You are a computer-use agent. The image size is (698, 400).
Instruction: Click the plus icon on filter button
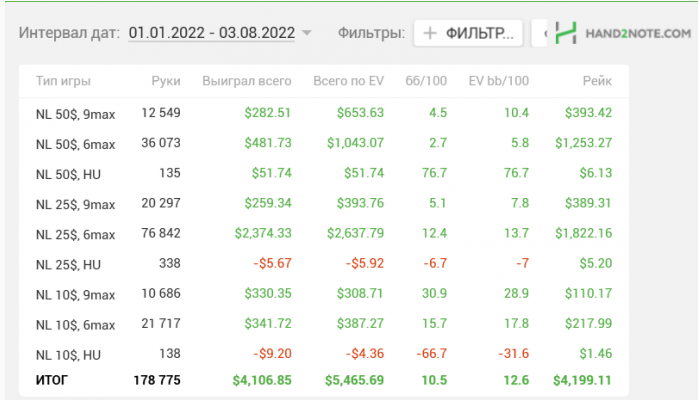coord(431,33)
